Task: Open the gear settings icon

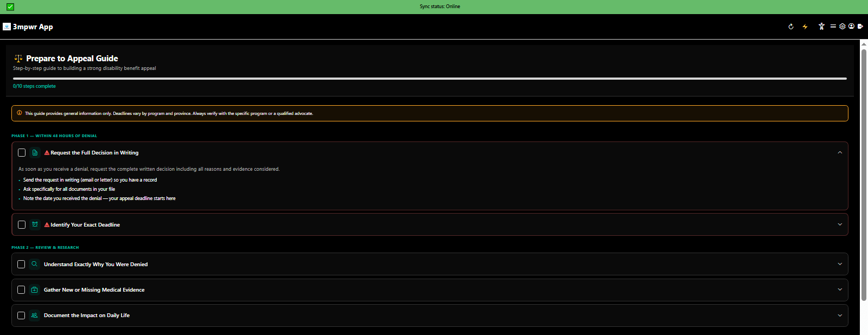Action: coord(843,26)
